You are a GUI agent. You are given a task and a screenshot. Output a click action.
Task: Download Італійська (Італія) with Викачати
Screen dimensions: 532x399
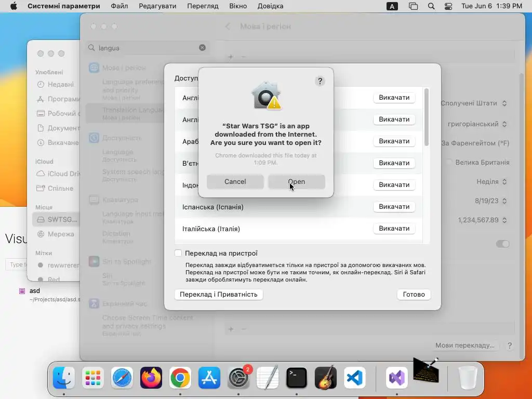pyautogui.click(x=394, y=229)
